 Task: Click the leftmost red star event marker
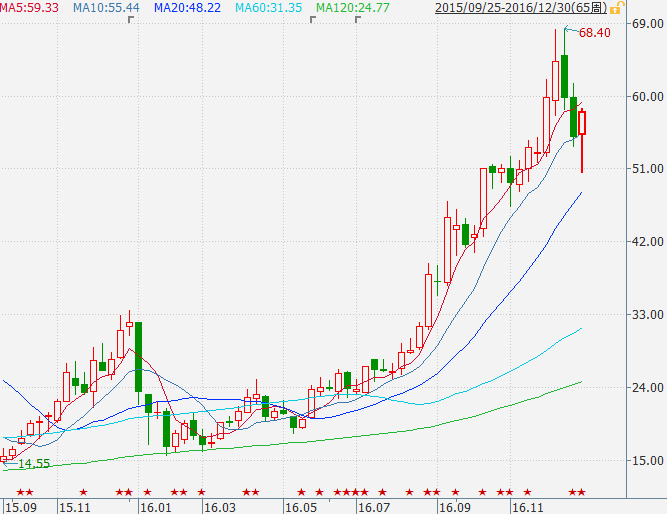21,492
